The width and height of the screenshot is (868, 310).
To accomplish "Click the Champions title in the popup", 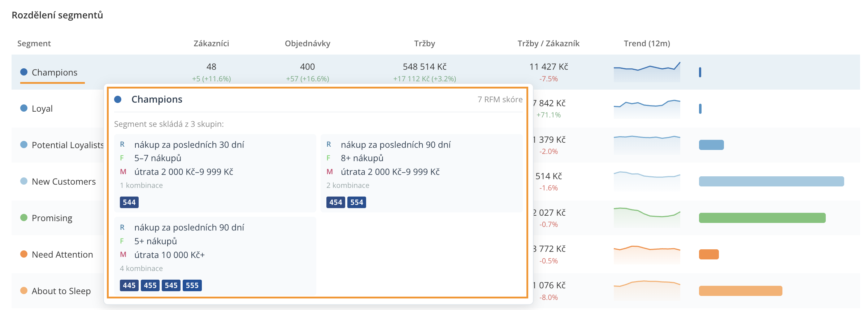I will coord(157,99).
